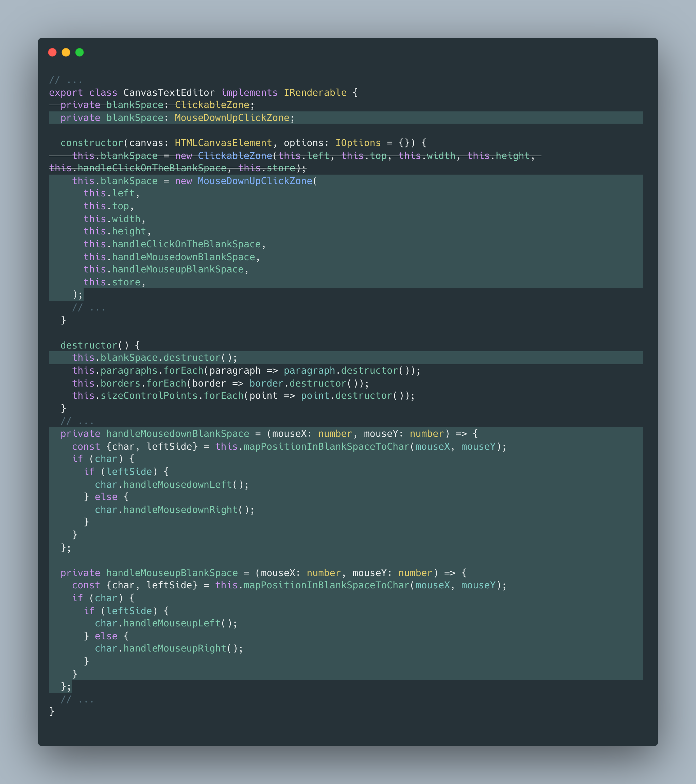Viewport: 696px width, 784px height.
Task: Click the char.handleMousedownLeft() call
Action: point(172,485)
